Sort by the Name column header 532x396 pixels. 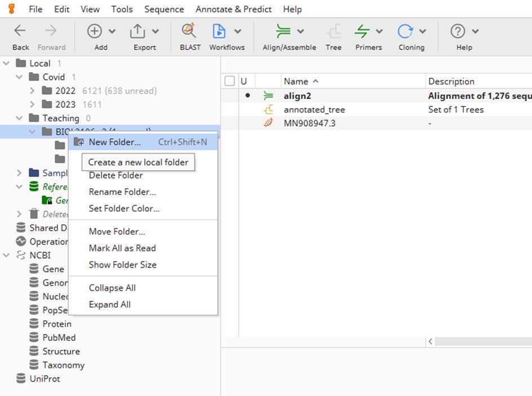[353, 81]
